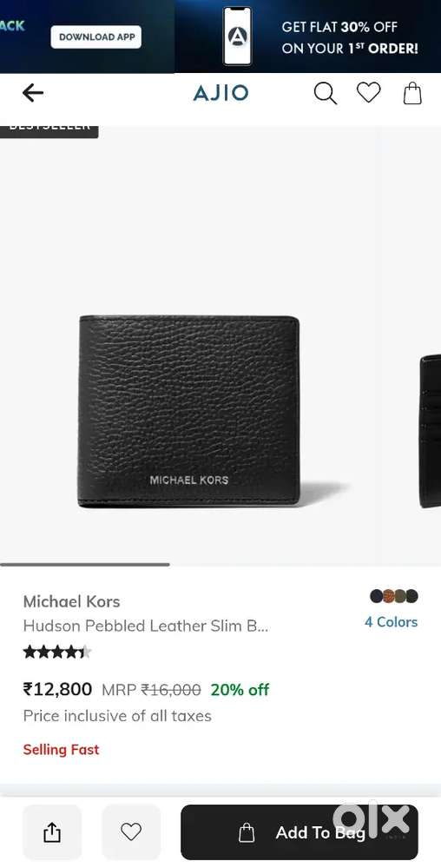
Task: Go back using the arrow icon
Action: point(33,93)
